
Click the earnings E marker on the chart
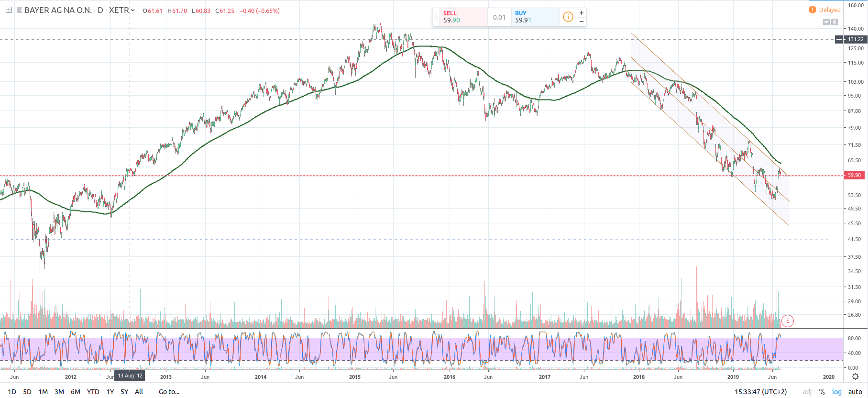(788, 321)
